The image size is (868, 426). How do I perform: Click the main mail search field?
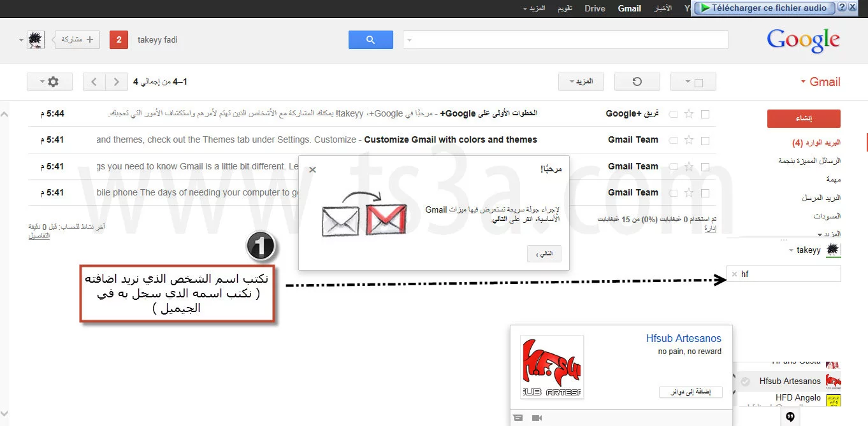[x=565, y=39]
